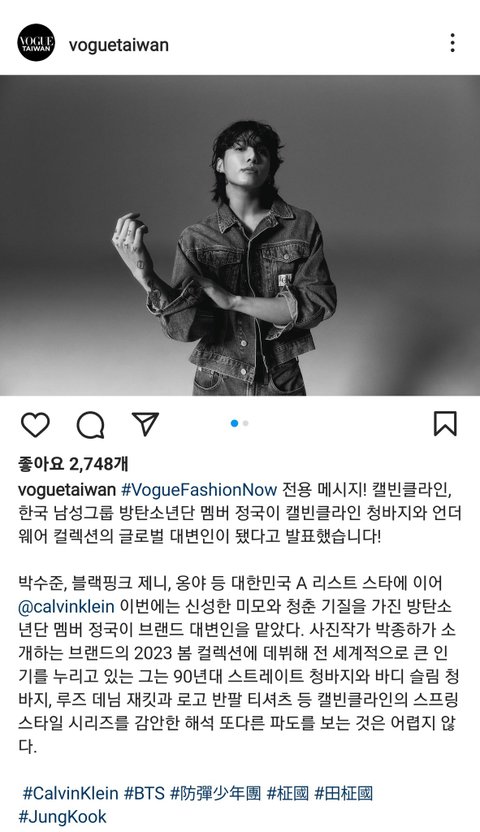Viewport: 480px width, 832px height.
Task: Save post with bookmark icon
Action: 445,423
